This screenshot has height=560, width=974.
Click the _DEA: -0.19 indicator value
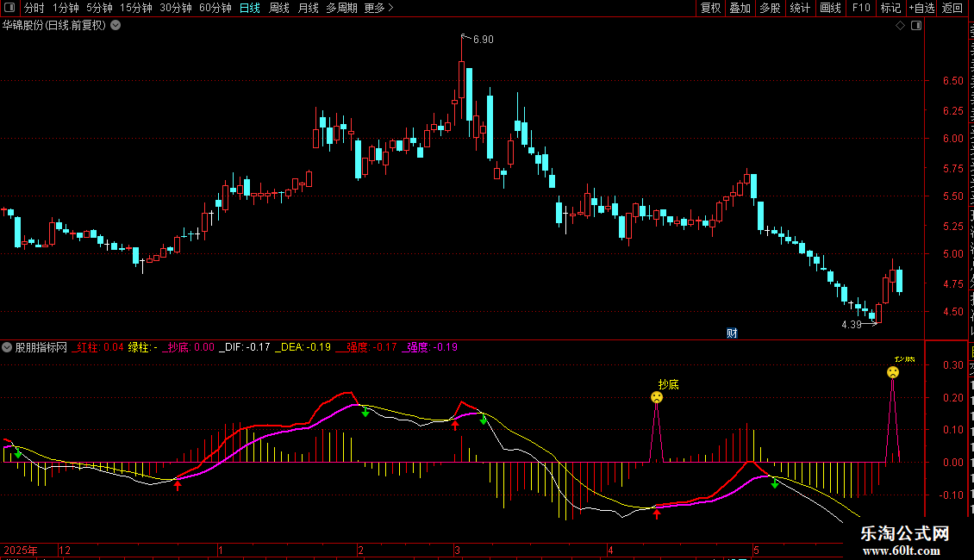[303, 347]
